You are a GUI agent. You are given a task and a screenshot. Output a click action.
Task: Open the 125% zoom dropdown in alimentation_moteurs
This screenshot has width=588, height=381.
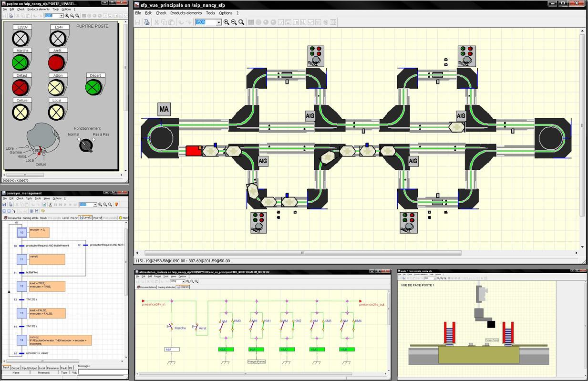[184, 281]
